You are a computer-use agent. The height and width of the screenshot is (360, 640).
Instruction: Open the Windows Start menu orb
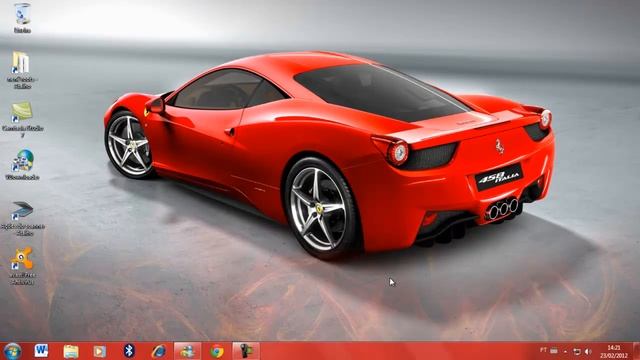(x=12, y=351)
